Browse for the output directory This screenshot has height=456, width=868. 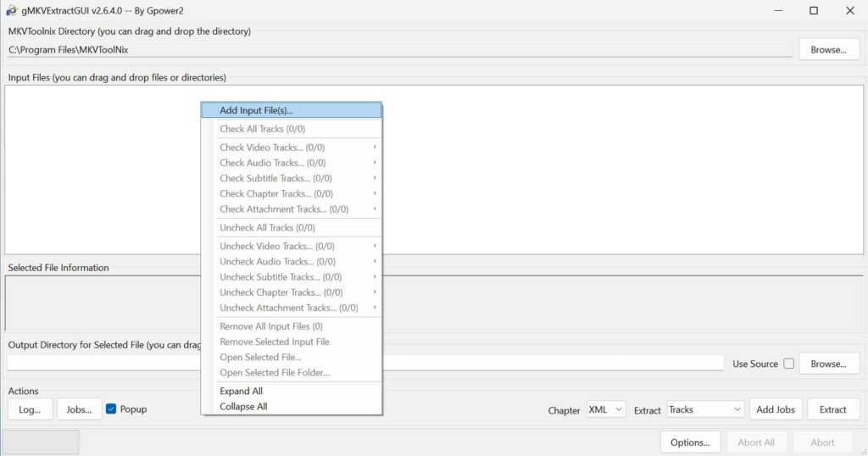tap(829, 364)
